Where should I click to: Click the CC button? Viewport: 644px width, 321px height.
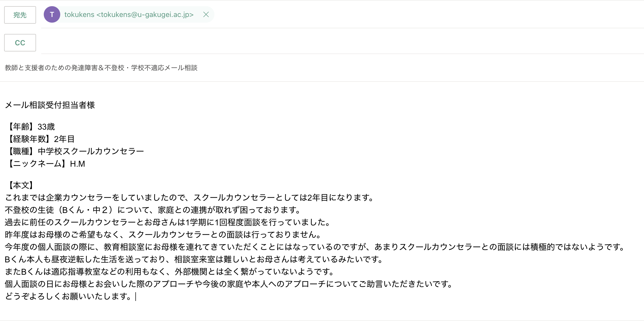pos(20,43)
